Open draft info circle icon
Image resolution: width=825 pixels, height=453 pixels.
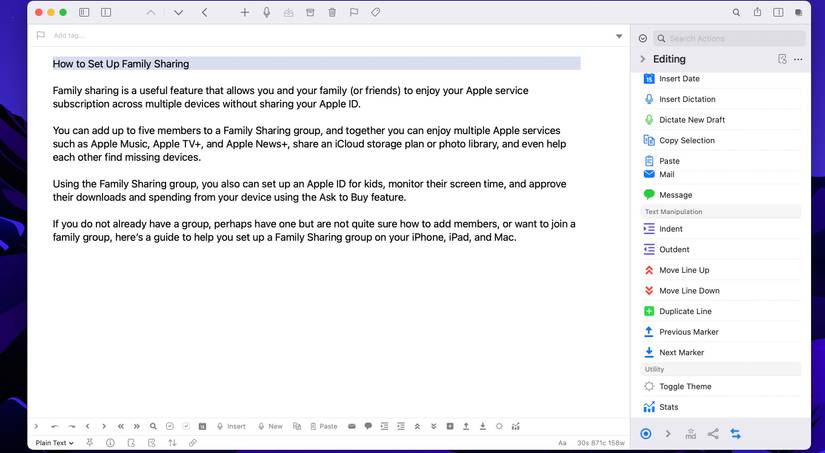[110, 443]
